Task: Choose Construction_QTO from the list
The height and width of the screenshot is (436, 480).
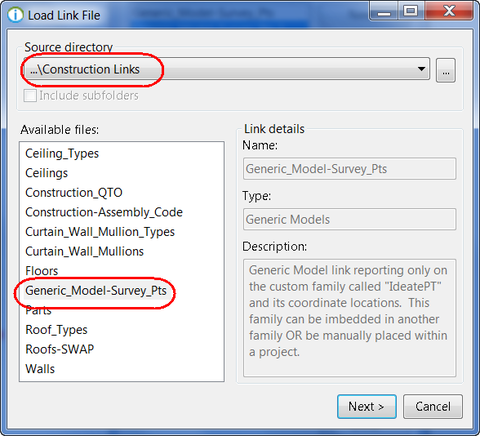Action: click(74, 193)
